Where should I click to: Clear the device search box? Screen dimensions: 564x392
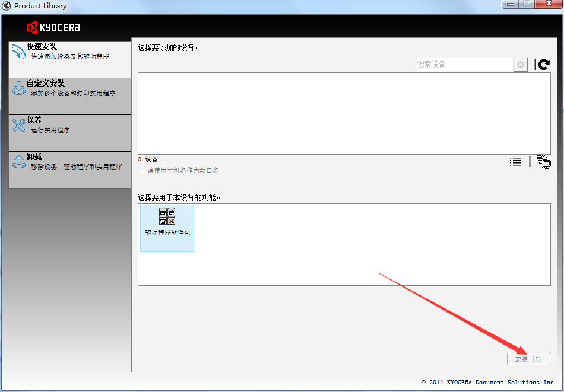point(521,65)
